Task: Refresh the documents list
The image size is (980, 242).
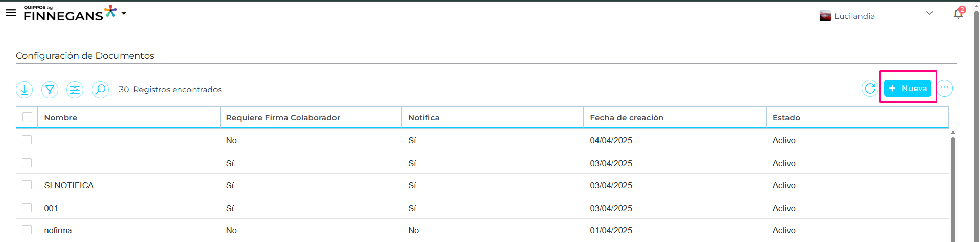Action: tap(870, 89)
